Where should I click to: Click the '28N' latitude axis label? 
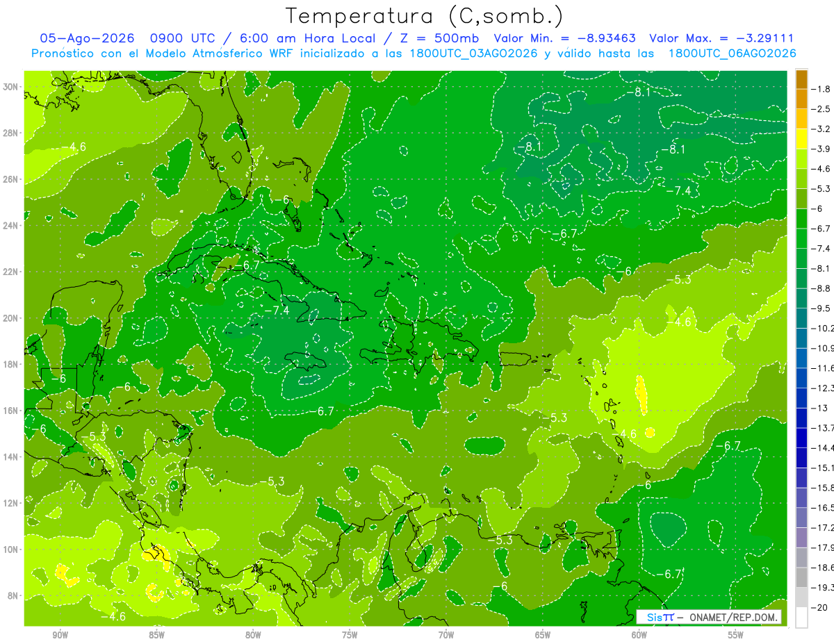(11, 133)
